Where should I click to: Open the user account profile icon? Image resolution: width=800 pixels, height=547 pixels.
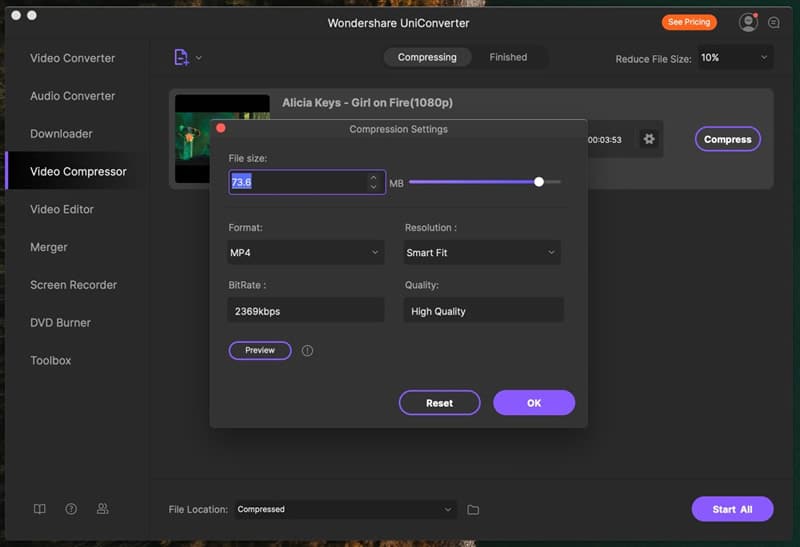[748, 22]
